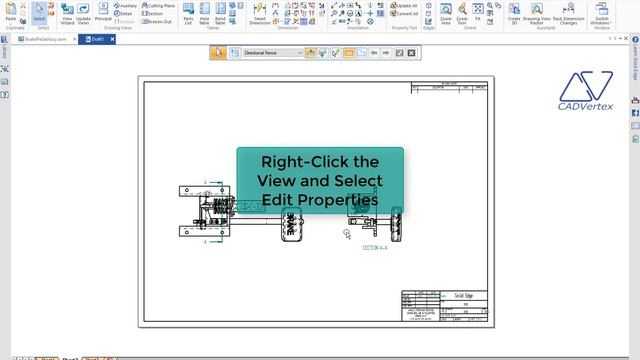This screenshot has width=640, height=360.
Task: Click the Update All property text button
Action: pyautogui.click(x=404, y=6)
